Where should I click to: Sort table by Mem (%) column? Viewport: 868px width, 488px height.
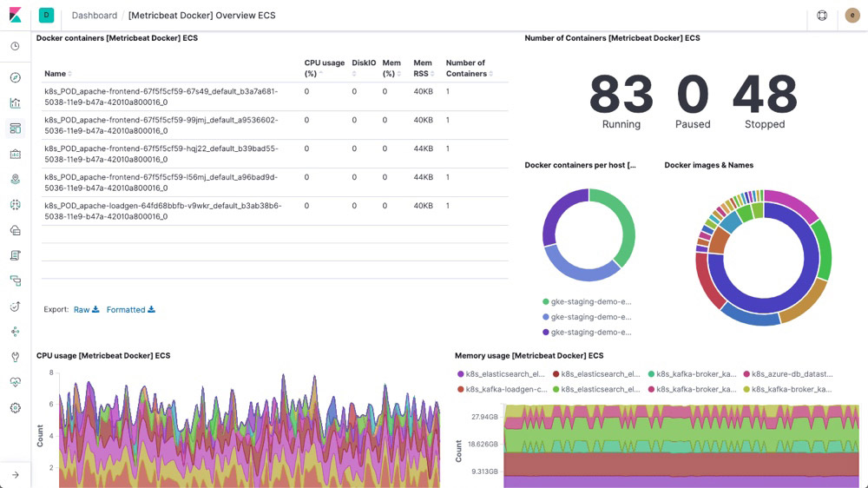click(x=391, y=68)
